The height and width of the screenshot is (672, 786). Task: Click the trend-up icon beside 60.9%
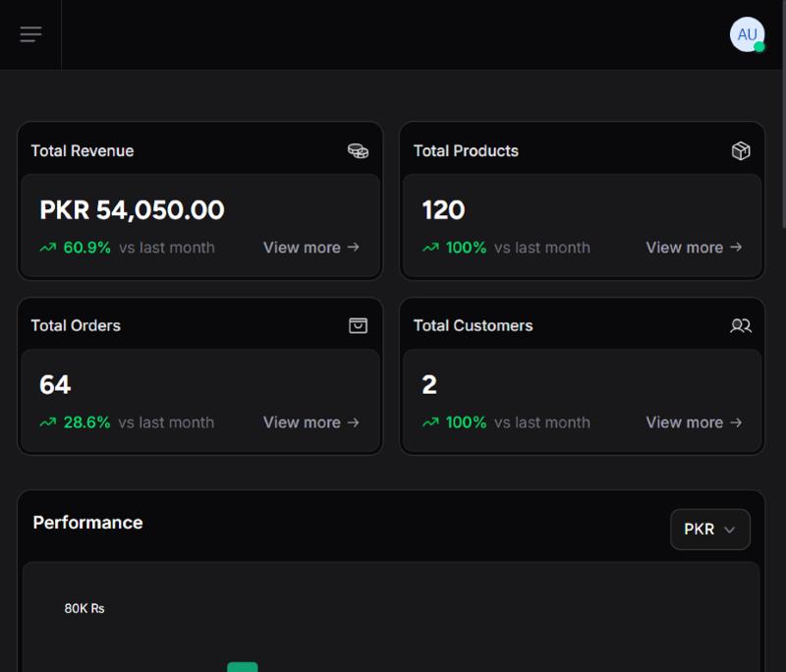[x=48, y=248]
